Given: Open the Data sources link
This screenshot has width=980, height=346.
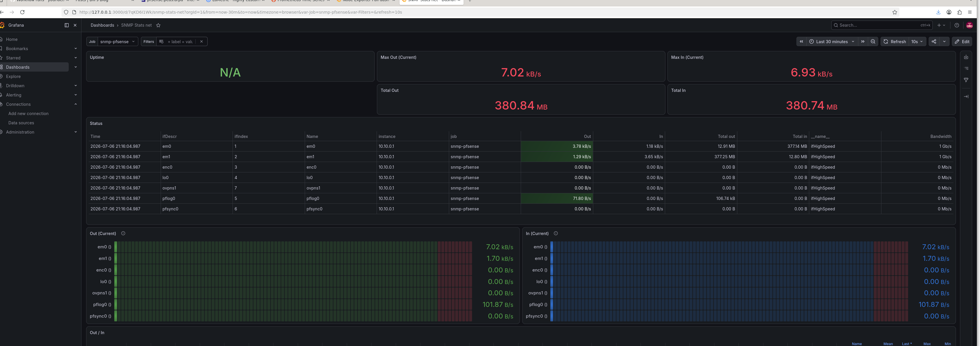Looking at the screenshot, I should 21,123.
